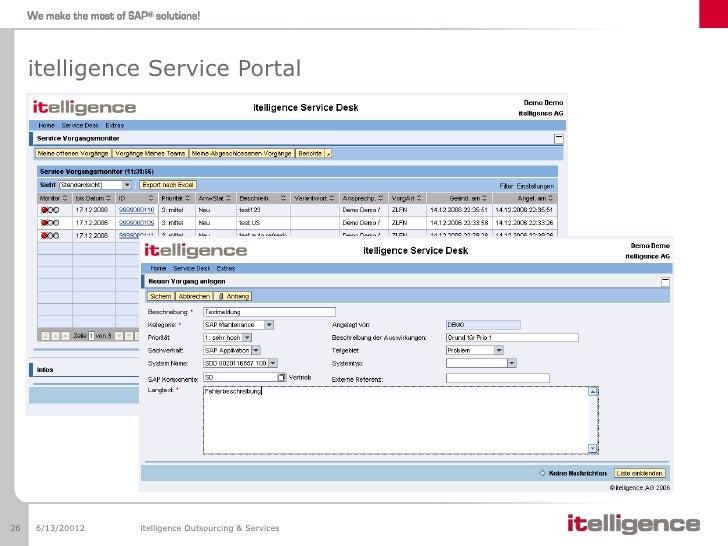Open Home menu in the front window
Screen dimensions: 728x546
click(158, 268)
